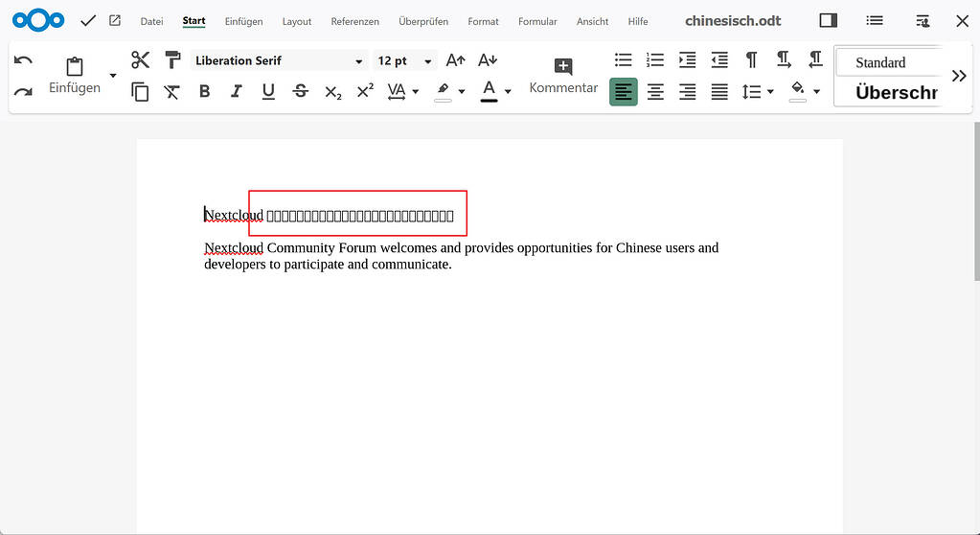The height and width of the screenshot is (535, 980).
Task: Open the Ansicht tab
Action: point(592,21)
